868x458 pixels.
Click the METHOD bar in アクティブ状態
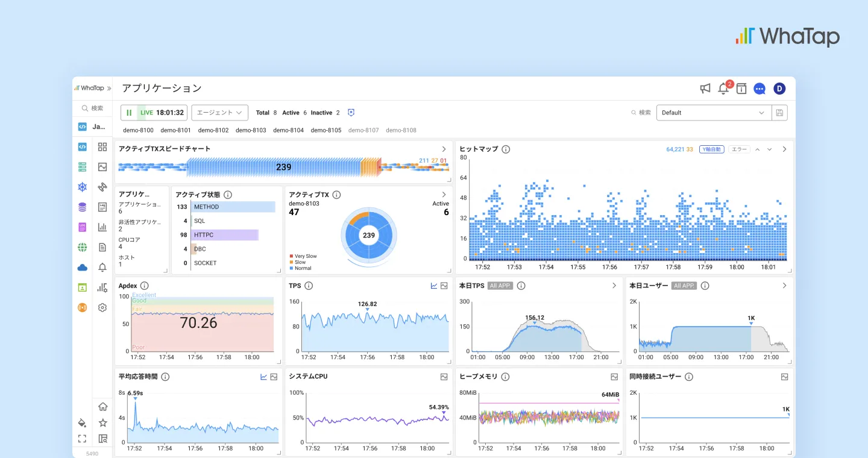(233, 207)
